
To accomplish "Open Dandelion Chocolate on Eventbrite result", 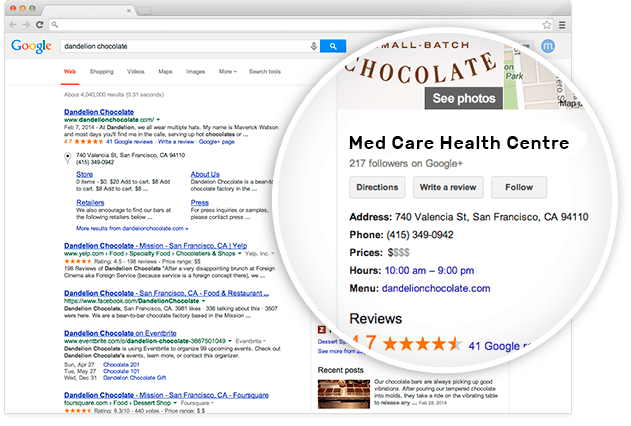I will 120,333.
